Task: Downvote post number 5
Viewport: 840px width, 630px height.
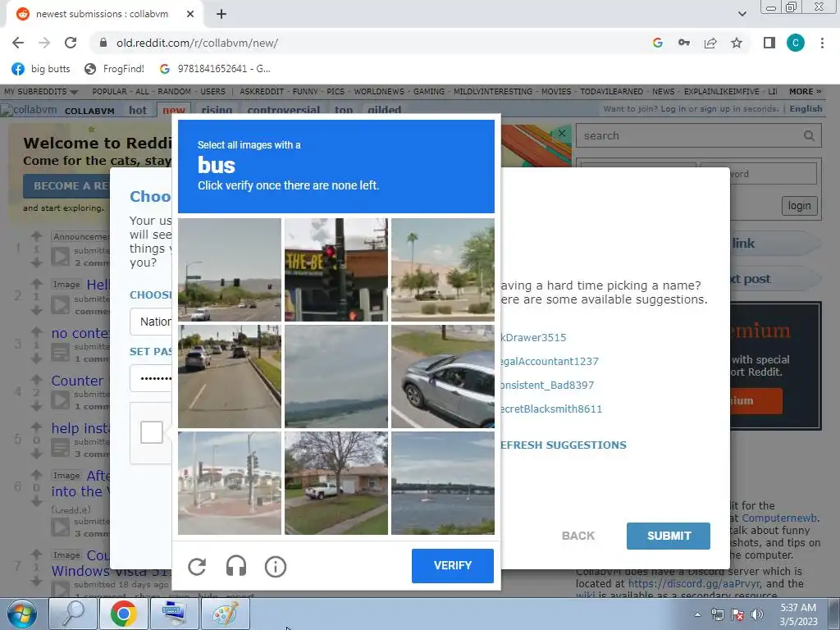Action: 36,454
